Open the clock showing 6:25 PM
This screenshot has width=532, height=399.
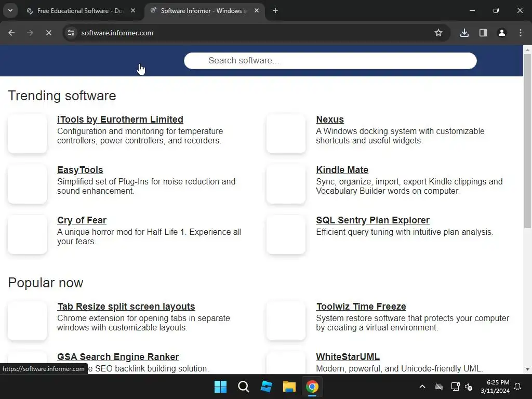click(495, 387)
